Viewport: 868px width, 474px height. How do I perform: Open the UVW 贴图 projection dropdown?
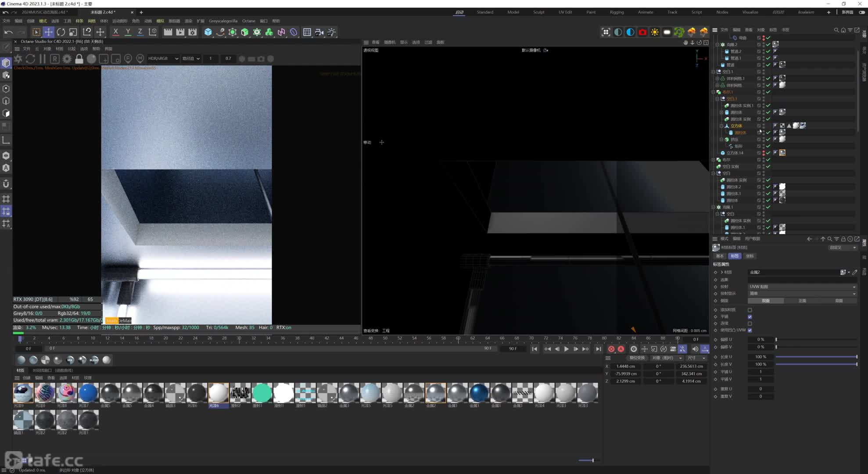[x=802, y=287]
